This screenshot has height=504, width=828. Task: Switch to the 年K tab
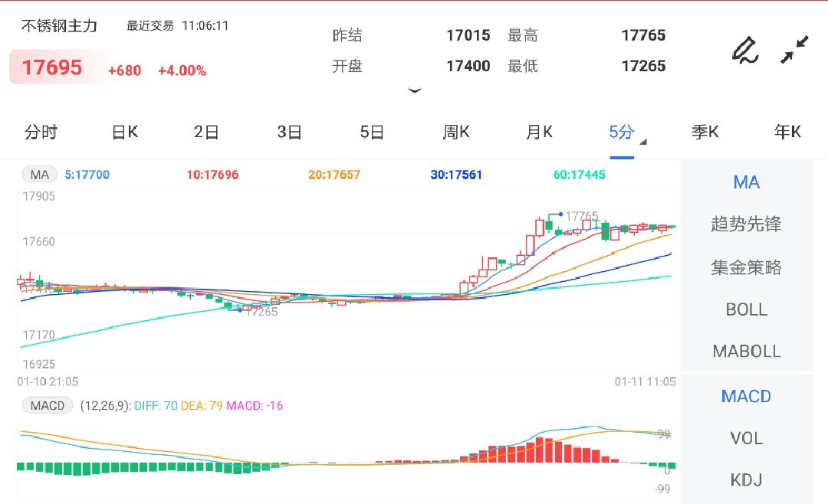(x=787, y=132)
